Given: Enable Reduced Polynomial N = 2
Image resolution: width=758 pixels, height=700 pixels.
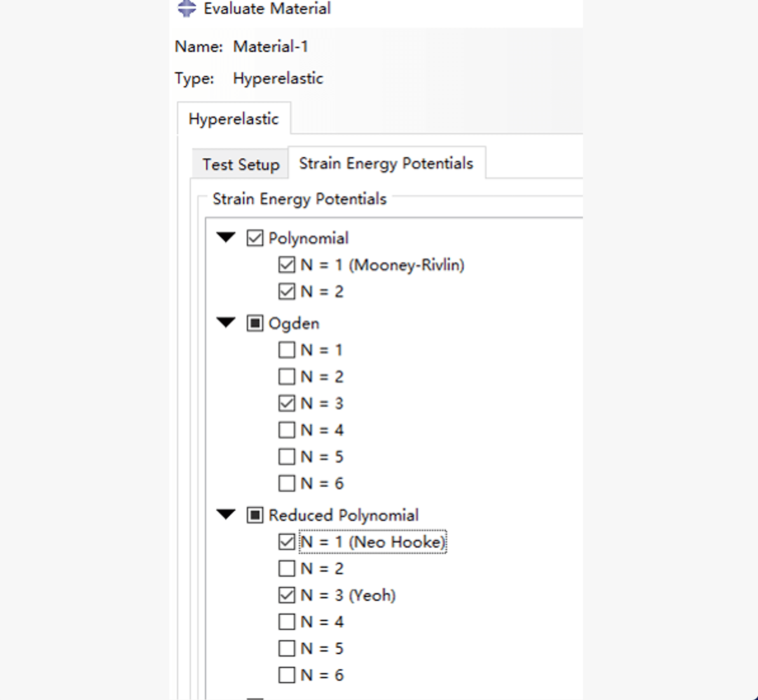Looking at the screenshot, I should click(287, 569).
